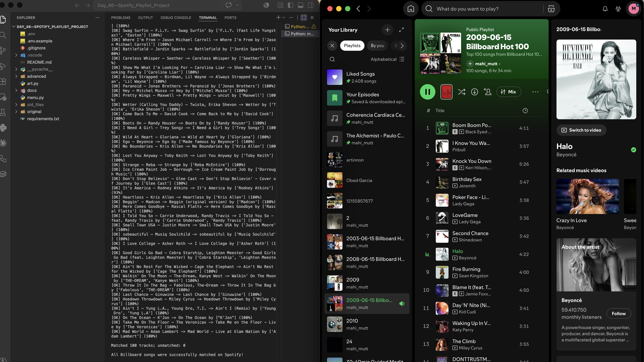The width and height of the screenshot is (644, 362).
Task: Download the playlist for offline listening
Action: [x=474, y=92]
